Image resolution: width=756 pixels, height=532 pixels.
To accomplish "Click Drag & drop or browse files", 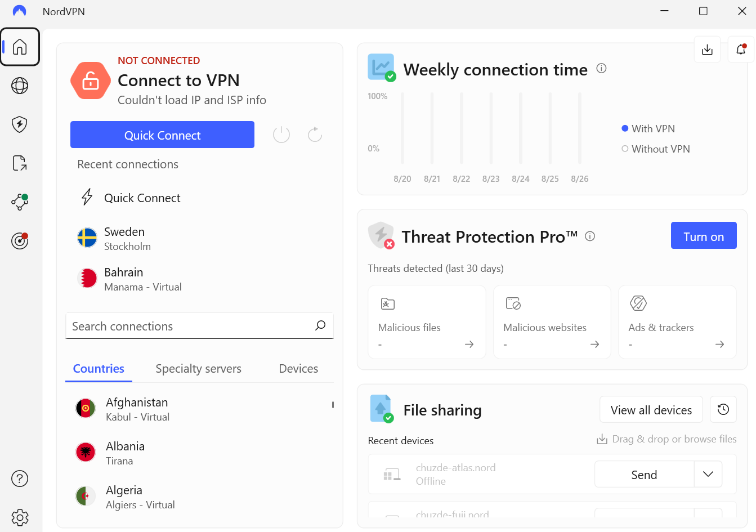I will tap(666, 439).
